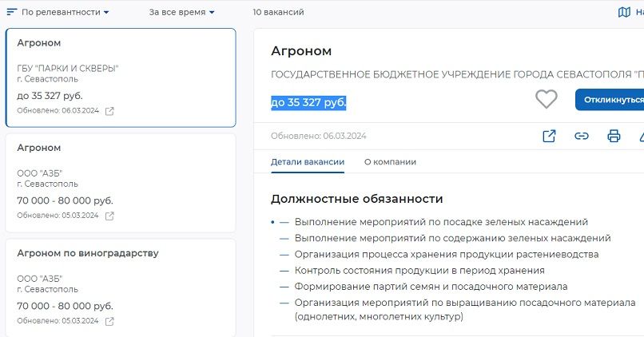Select the Детали вакансии tab
The image size is (644, 337).
[x=308, y=162]
